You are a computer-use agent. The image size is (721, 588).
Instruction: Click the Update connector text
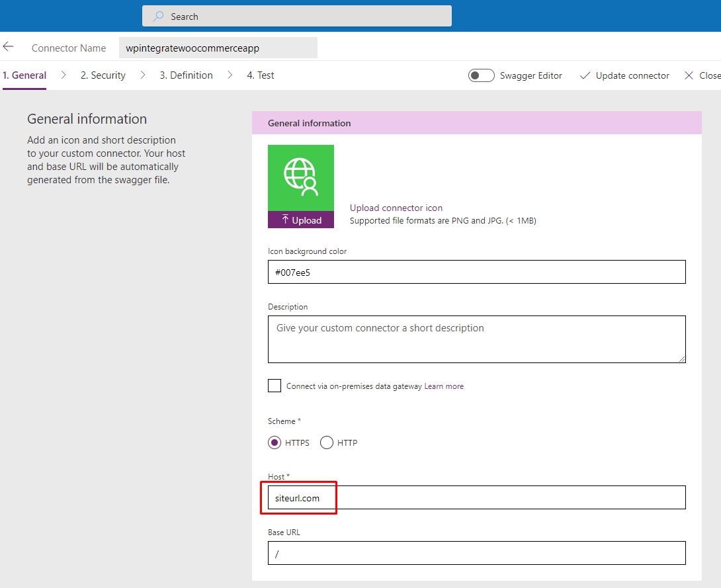tap(632, 75)
